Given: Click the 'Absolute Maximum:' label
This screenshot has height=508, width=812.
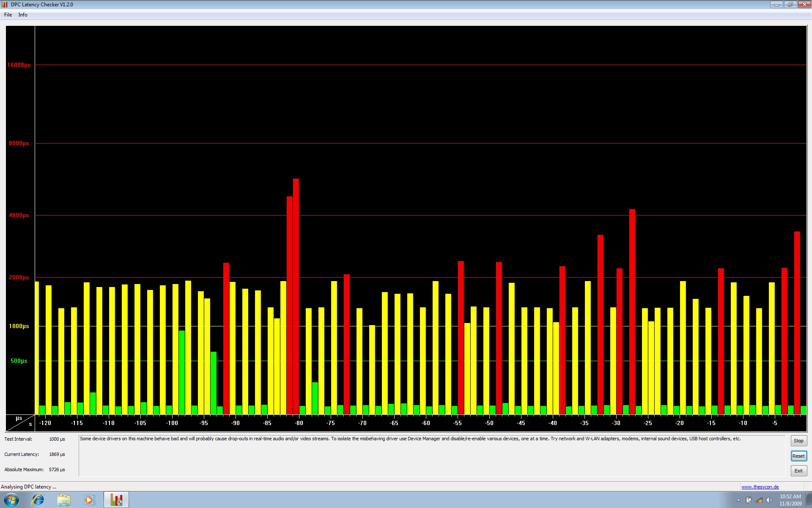Looking at the screenshot, I should tap(24, 469).
